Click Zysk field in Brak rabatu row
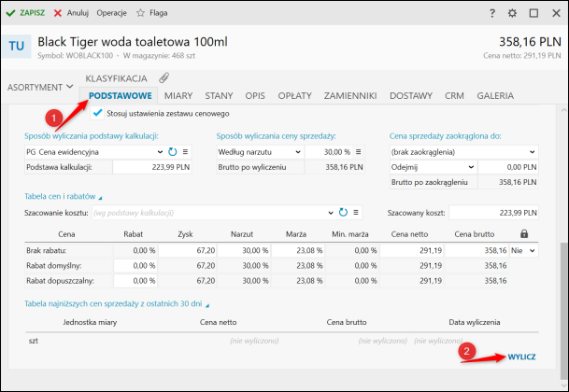 click(x=187, y=250)
